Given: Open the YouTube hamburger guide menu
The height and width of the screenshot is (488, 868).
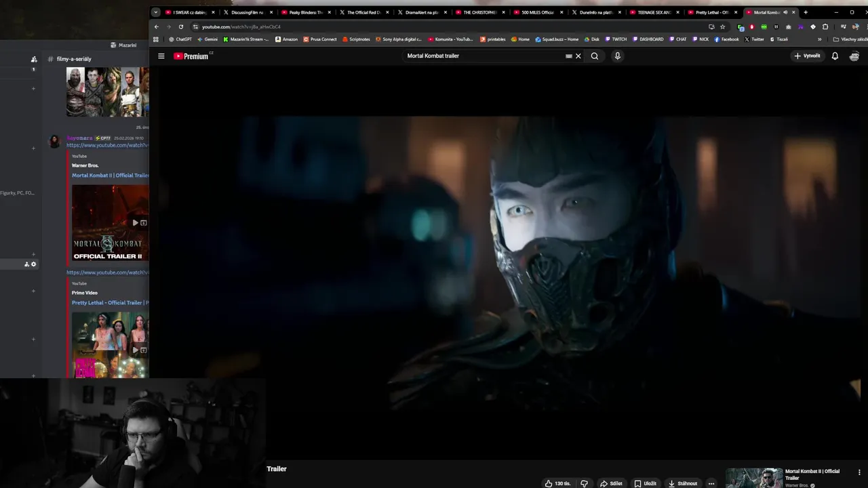Looking at the screenshot, I should (161, 56).
